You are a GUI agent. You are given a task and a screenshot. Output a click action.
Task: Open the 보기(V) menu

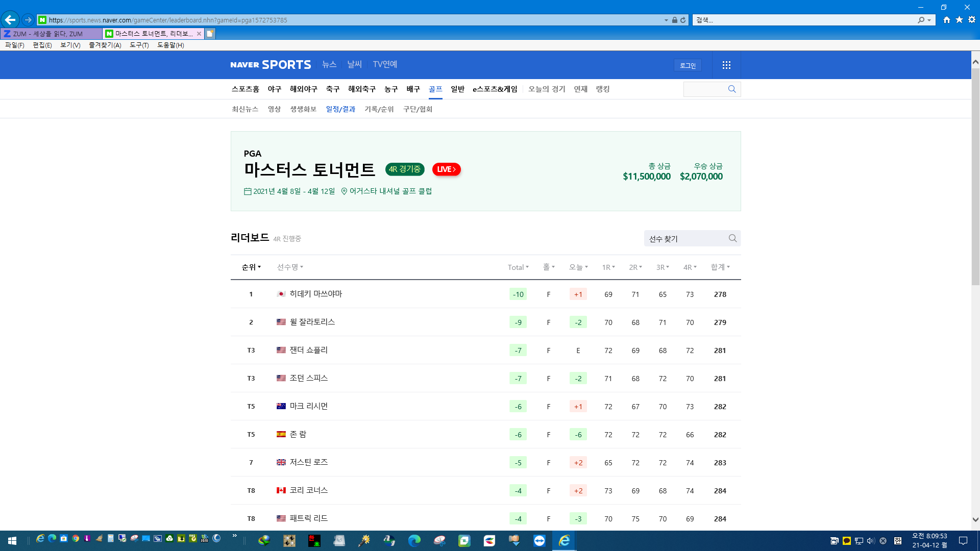click(x=70, y=45)
